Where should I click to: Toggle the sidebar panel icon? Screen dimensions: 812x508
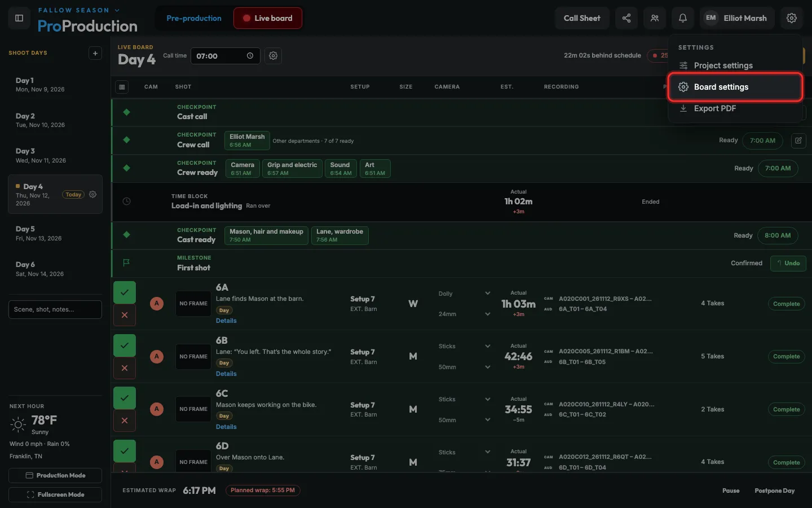pos(19,18)
